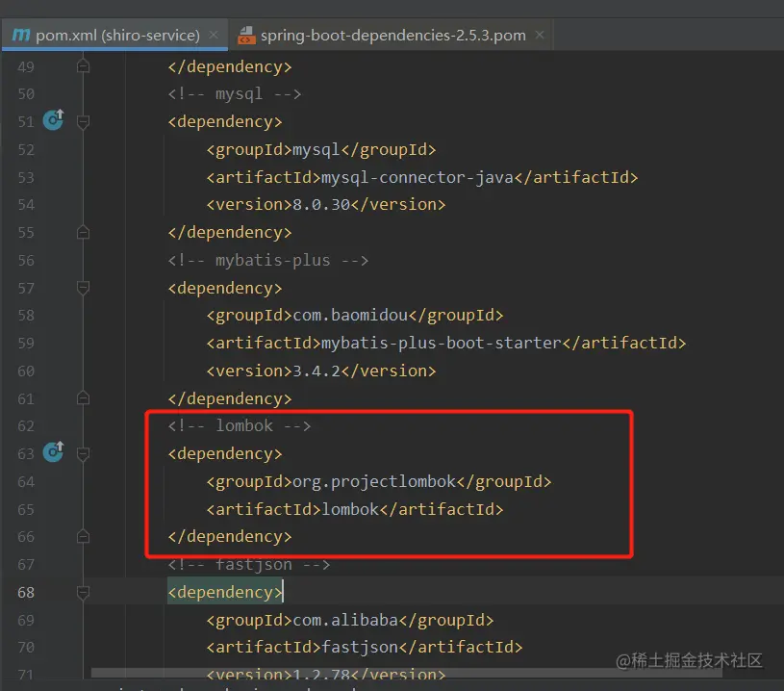Collapse lombok dependency fold at line 63

pyautogui.click(x=84, y=453)
